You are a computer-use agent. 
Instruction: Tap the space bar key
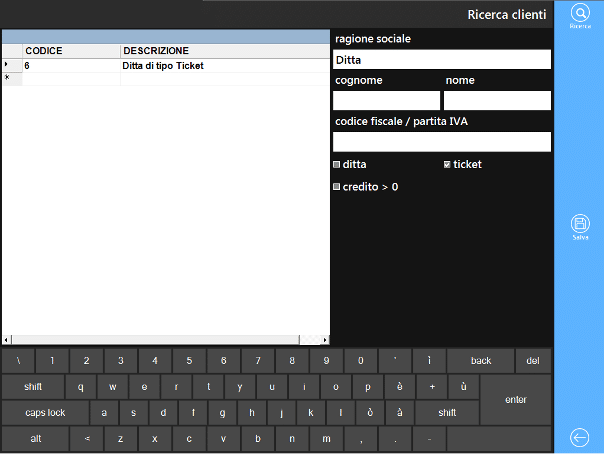(x=499, y=439)
